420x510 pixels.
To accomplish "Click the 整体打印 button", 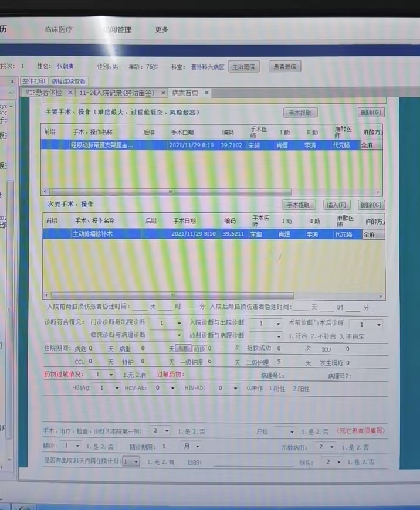I will (34, 81).
